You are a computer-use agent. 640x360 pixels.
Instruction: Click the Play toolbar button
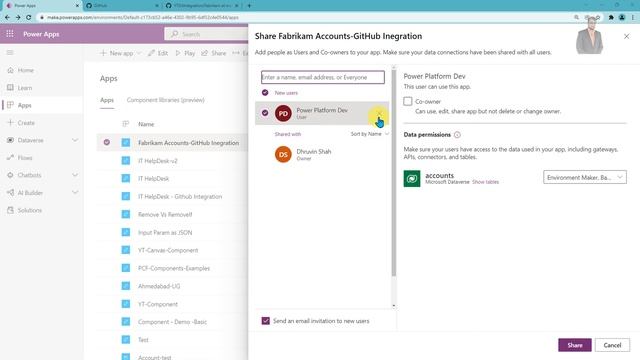185,53
